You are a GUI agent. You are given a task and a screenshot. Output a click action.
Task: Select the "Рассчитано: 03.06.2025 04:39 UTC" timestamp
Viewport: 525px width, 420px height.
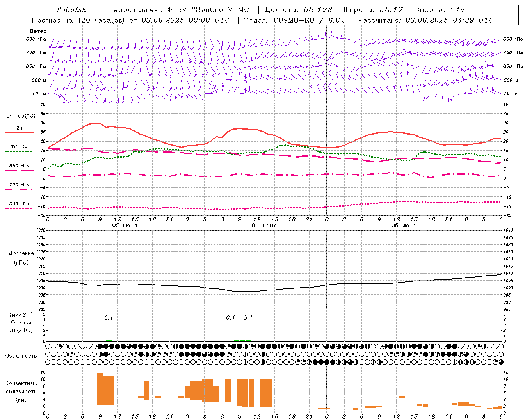click(426, 20)
